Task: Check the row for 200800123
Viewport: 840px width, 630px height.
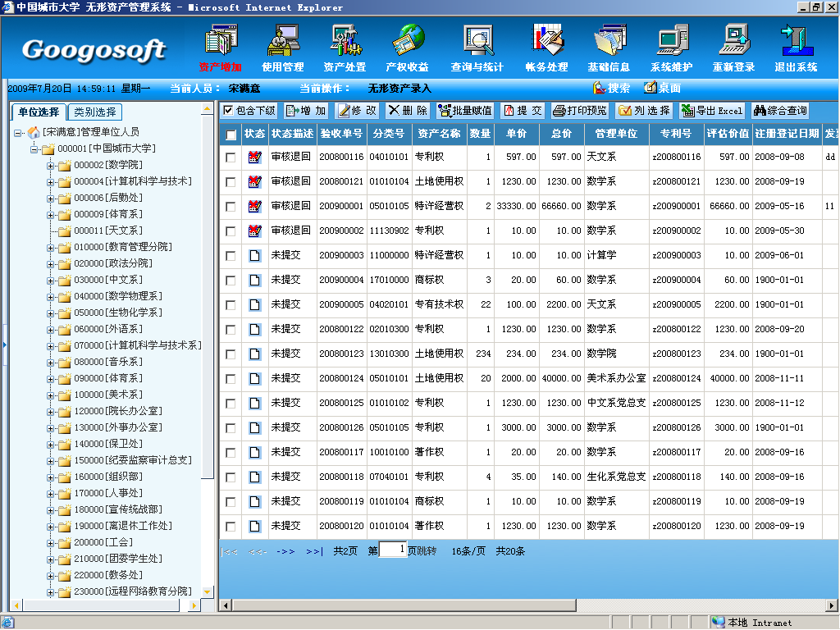Action: [231, 354]
